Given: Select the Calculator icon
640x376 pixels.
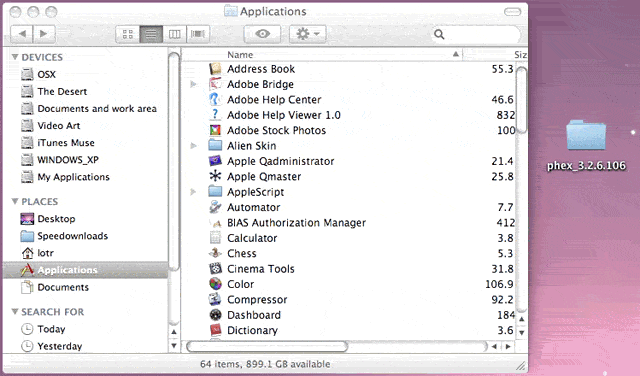Looking at the screenshot, I should tap(215, 238).
